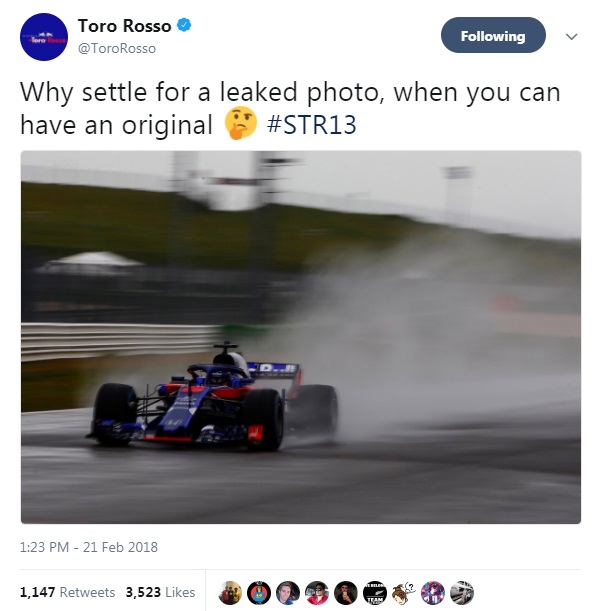Open second liker avatar with black circle
This screenshot has height=611, width=603.
[259, 593]
